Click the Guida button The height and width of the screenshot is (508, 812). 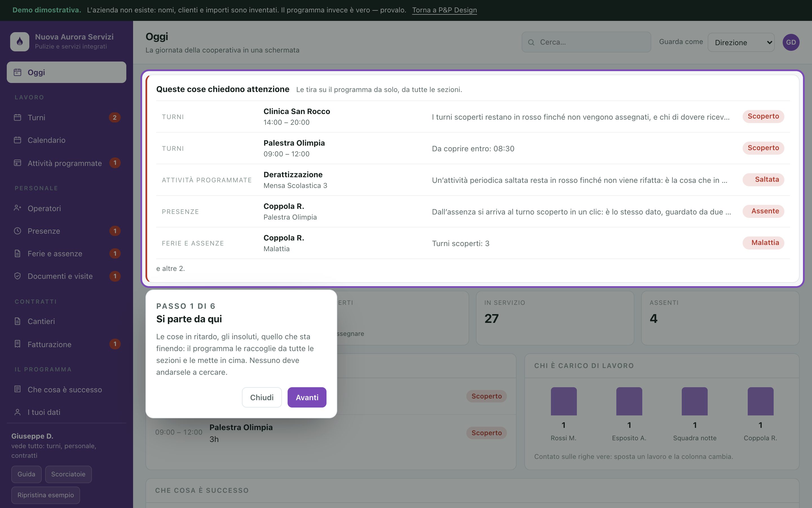click(26, 474)
